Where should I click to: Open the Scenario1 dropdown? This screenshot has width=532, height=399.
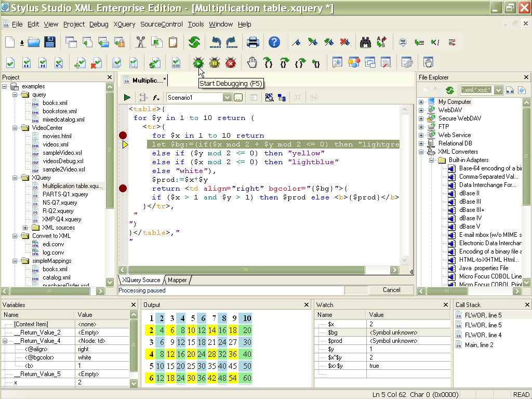pyautogui.click(x=228, y=97)
